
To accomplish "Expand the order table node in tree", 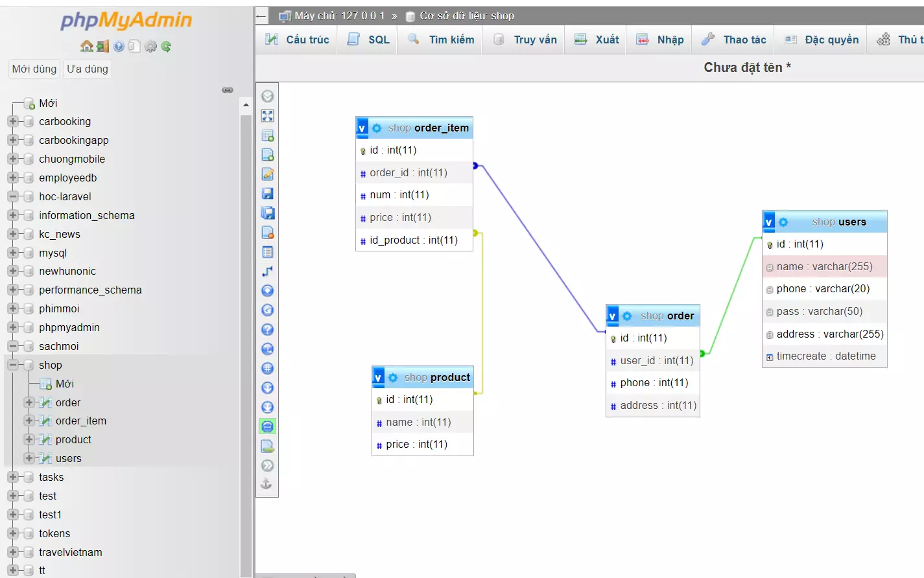I will (29, 402).
